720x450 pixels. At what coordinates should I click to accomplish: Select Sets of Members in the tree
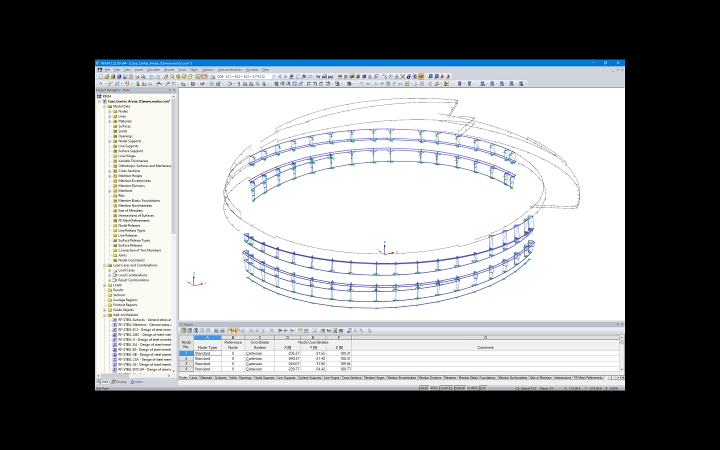130,210
